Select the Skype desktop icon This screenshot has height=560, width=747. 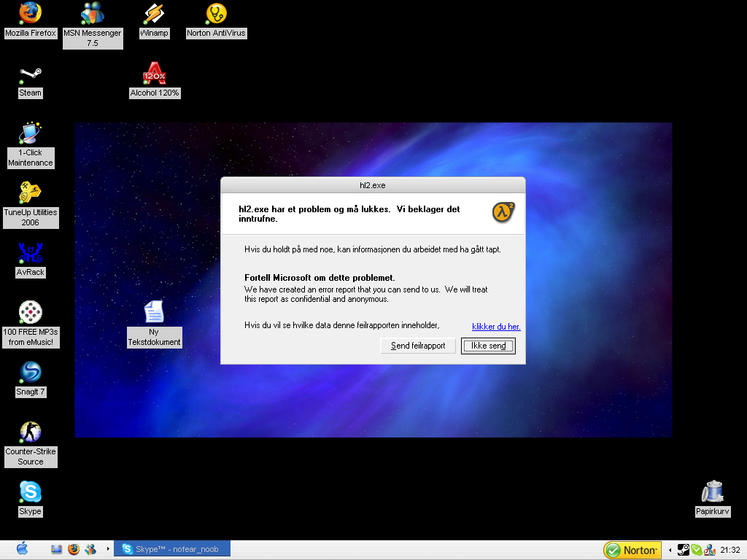click(x=31, y=499)
